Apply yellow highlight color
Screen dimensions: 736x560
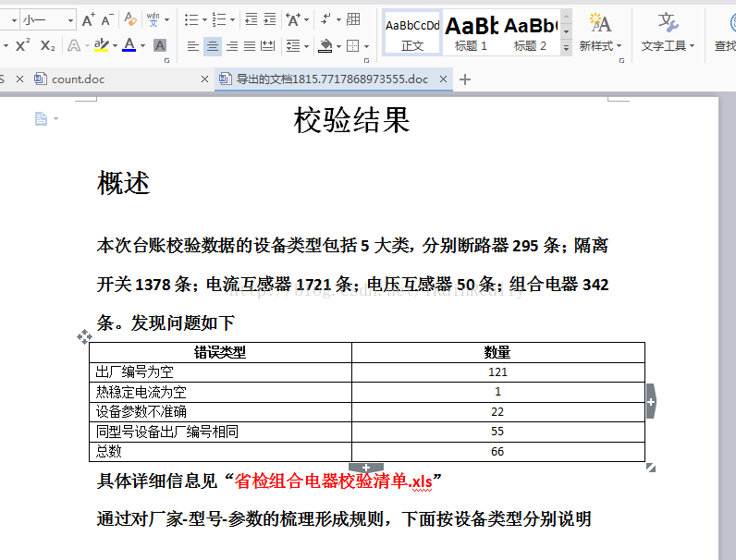click(x=101, y=45)
